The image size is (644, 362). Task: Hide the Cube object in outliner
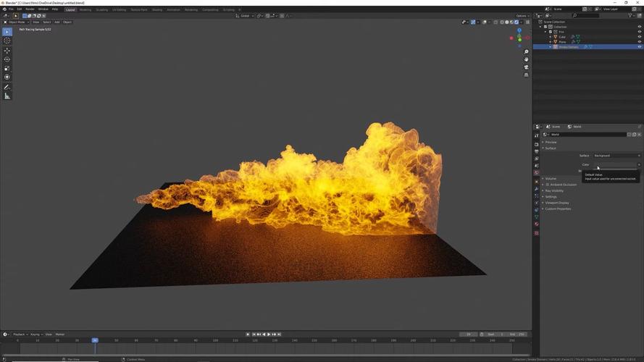pyautogui.click(x=639, y=36)
